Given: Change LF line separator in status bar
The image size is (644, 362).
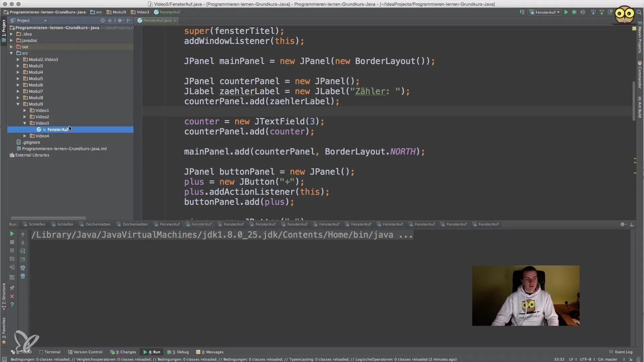Looking at the screenshot, I should click(x=573, y=359).
